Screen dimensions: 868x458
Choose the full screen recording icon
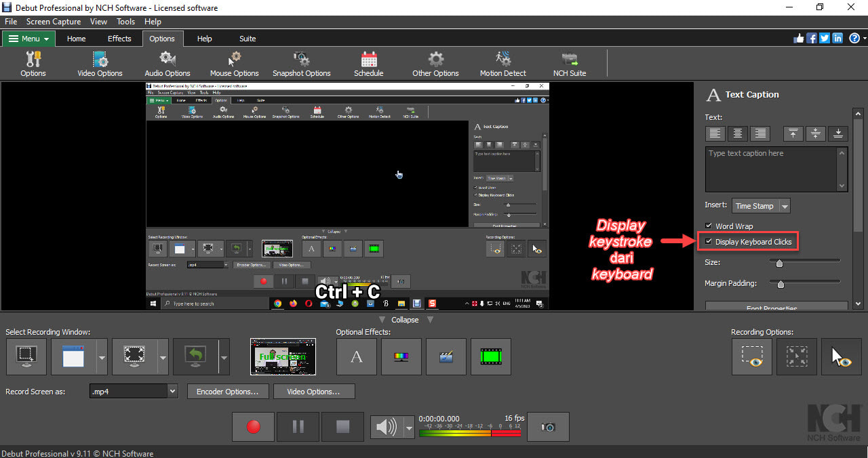click(134, 356)
